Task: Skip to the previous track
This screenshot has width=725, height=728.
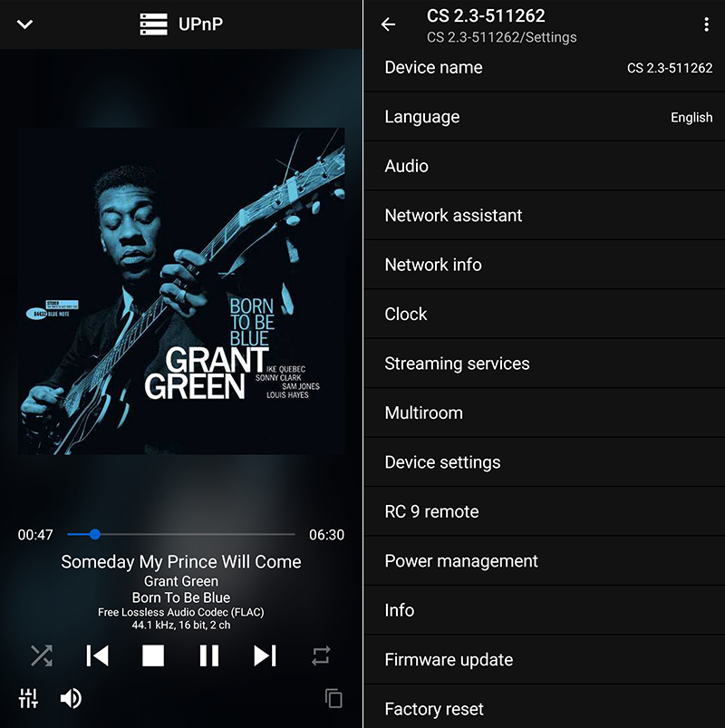Action: point(98,655)
